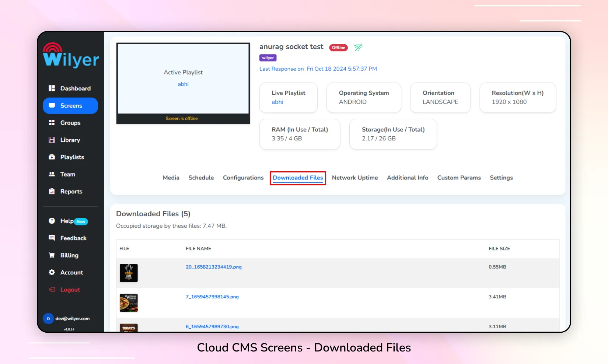Open the Network Uptime tab
Image resolution: width=608 pixels, height=364 pixels.
[x=355, y=178]
